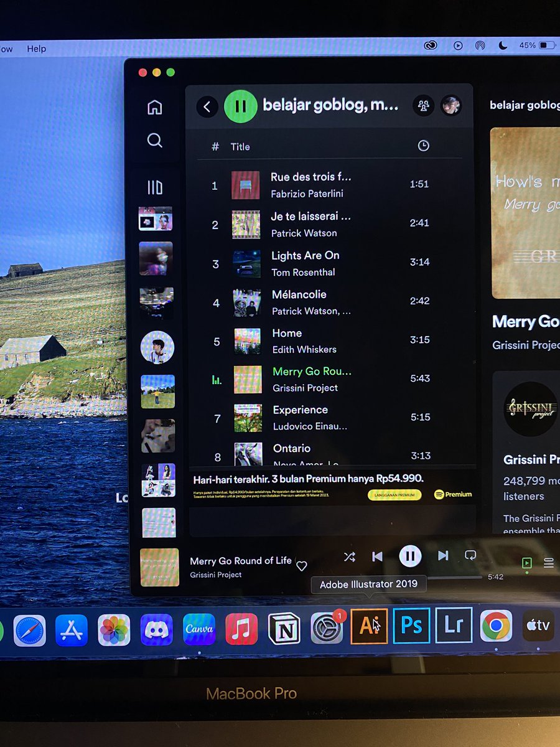Viewport: 560px width, 747px height.
Task: Launch Safari from the Dock
Action: 30,630
